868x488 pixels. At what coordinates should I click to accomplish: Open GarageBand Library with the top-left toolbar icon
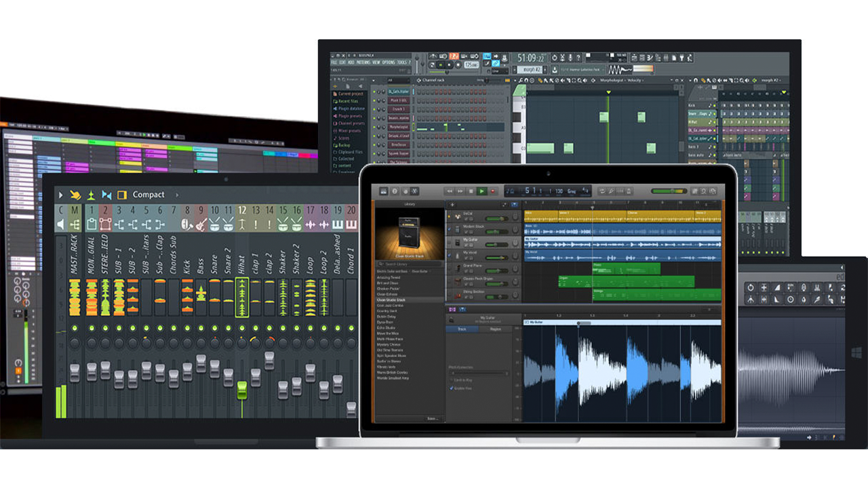(x=383, y=192)
